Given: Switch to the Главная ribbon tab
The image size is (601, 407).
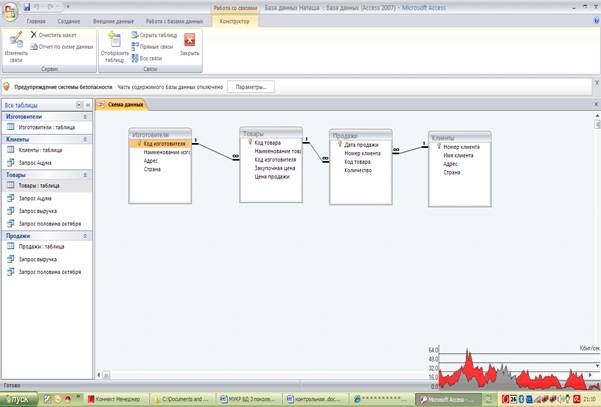Looking at the screenshot, I should point(36,20).
